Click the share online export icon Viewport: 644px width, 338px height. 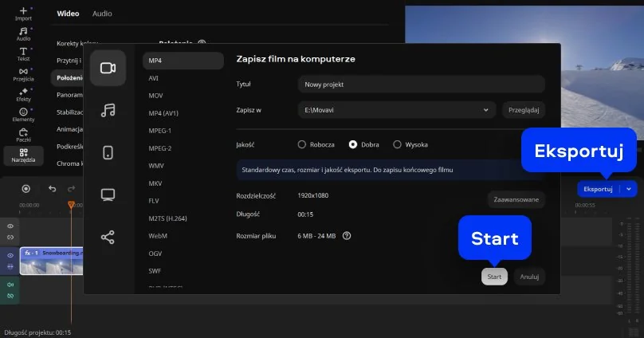(108, 237)
